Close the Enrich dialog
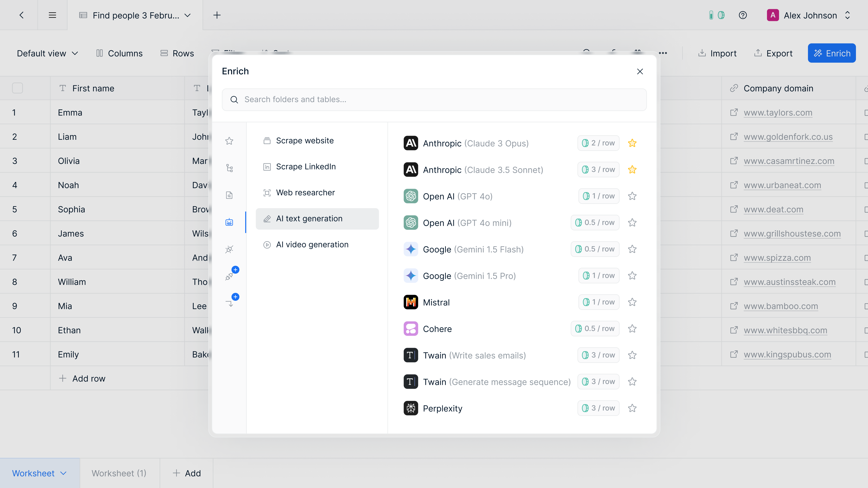The image size is (868, 488). click(x=640, y=71)
